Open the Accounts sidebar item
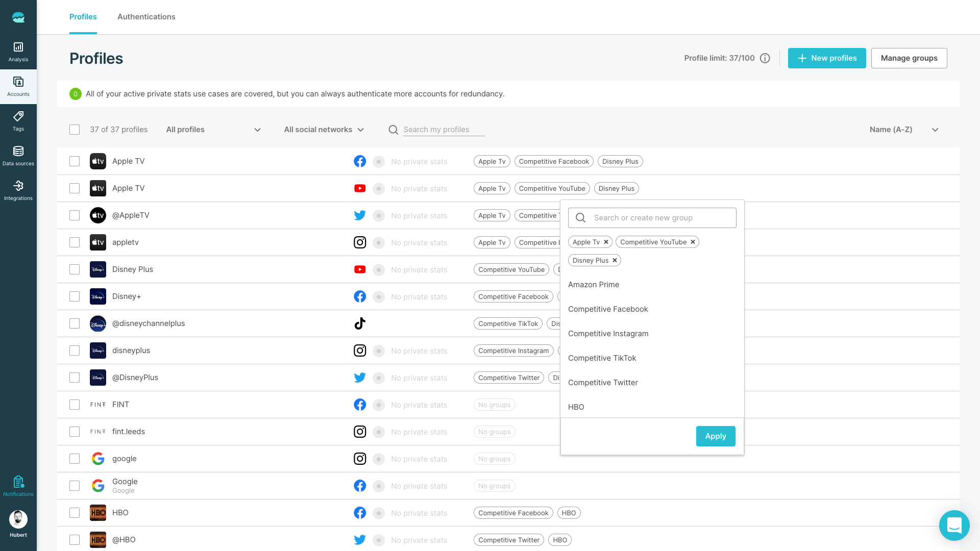Screen dimensions: 980x551 tap(18, 87)
